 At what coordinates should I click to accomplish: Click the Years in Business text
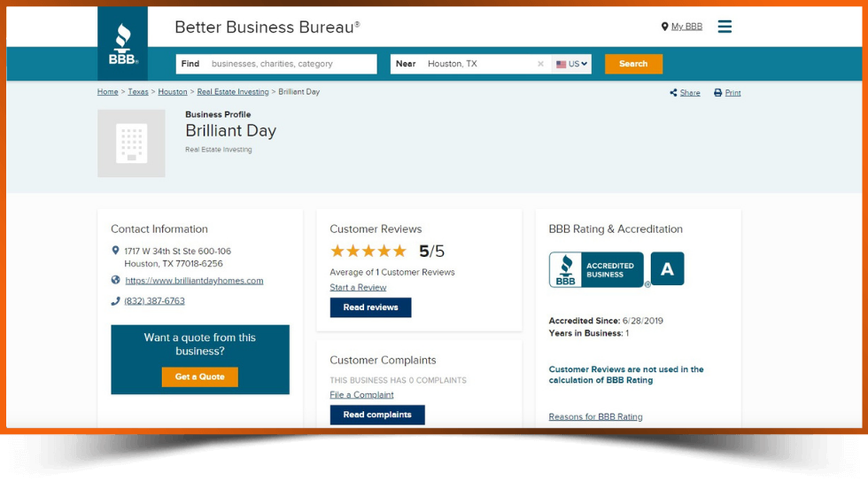588,333
